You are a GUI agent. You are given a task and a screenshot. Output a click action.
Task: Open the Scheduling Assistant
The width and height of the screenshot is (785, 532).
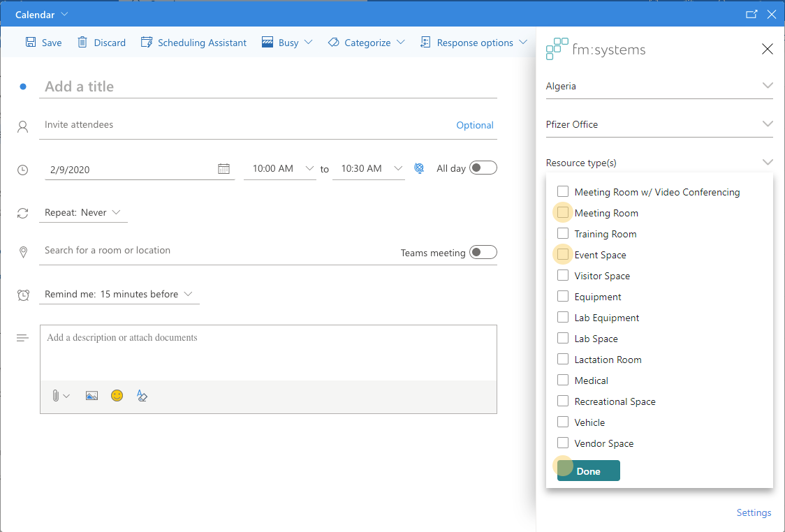(x=193, y=43)
